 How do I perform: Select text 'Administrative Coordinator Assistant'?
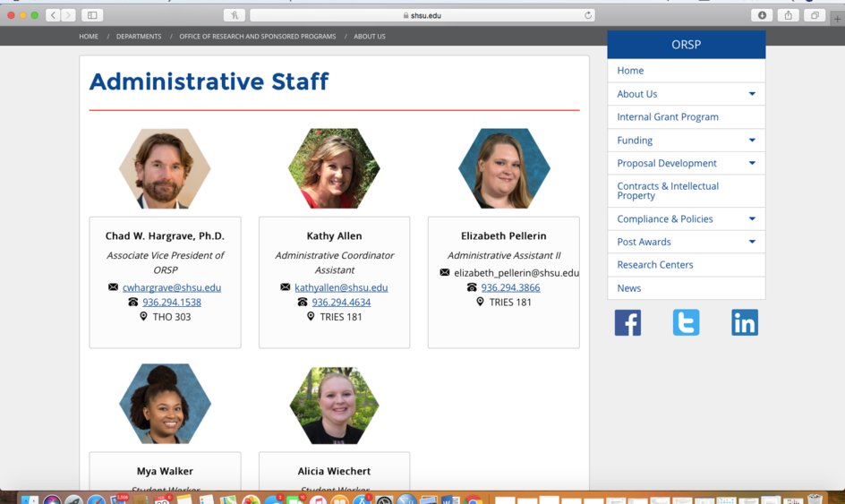pyautogui.click(x=334, y=262)
